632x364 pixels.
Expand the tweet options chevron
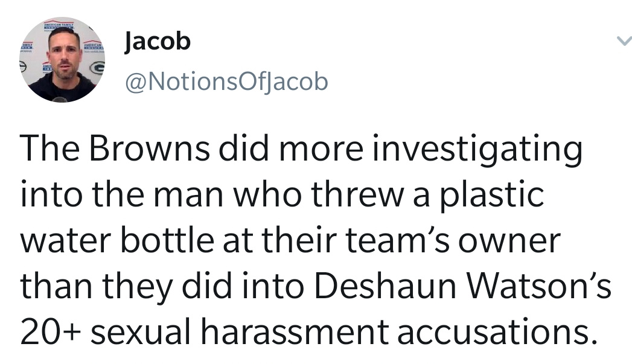[624, 41]
